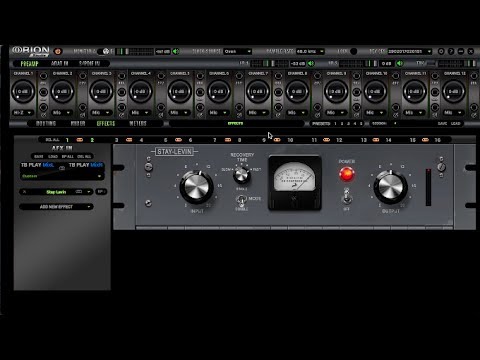The image size is (480, 360).
Task: Click BP ALL in the AFX IN panel
Action: 68,156
